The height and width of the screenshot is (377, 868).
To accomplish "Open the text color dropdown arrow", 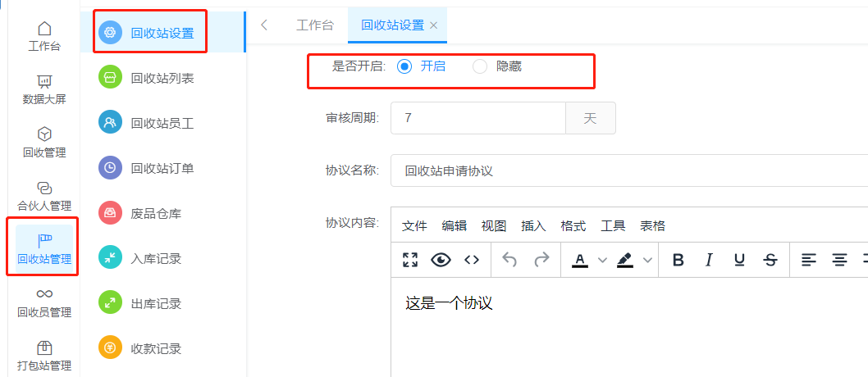I will pyautogui.click(x=603, y=260).
